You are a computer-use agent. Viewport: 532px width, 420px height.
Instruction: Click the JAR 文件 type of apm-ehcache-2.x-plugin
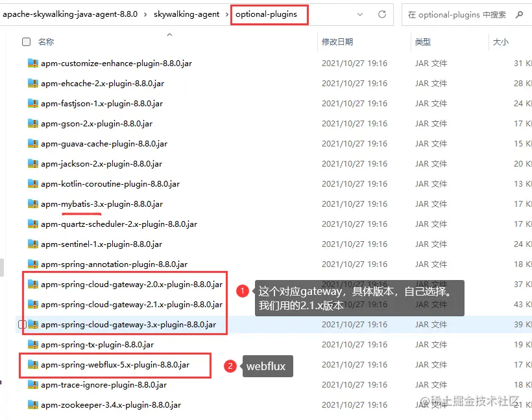pos(431,84)
